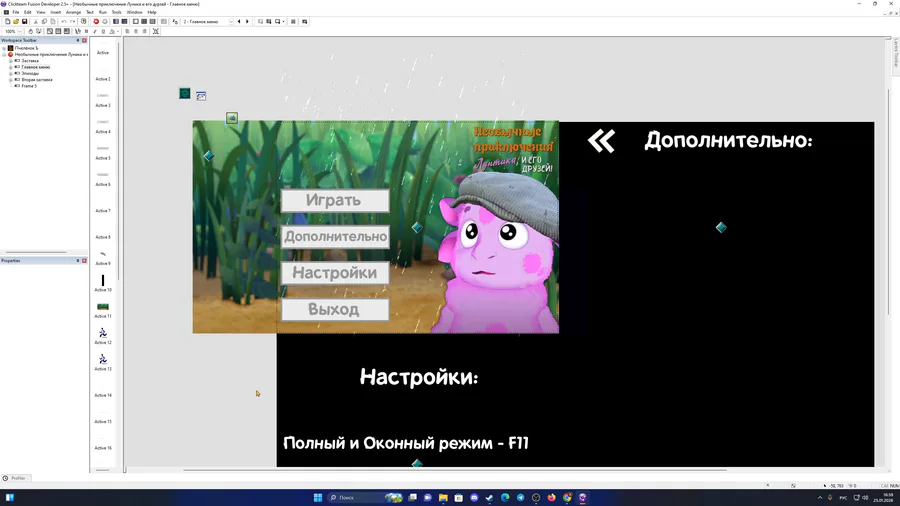Save the project with floppy disk icon
The width and height of the screenshot is (900, 506).
(24, 21)
